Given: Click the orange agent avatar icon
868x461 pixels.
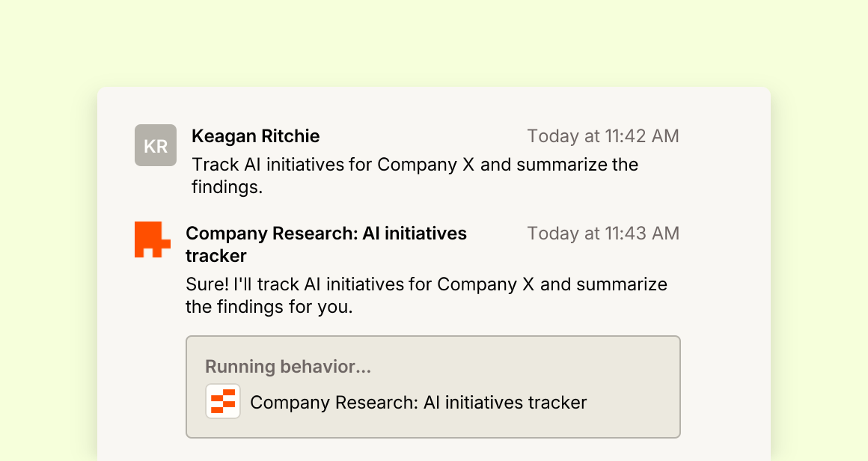Looking at the screenshot, I should (x=152, y=239).
